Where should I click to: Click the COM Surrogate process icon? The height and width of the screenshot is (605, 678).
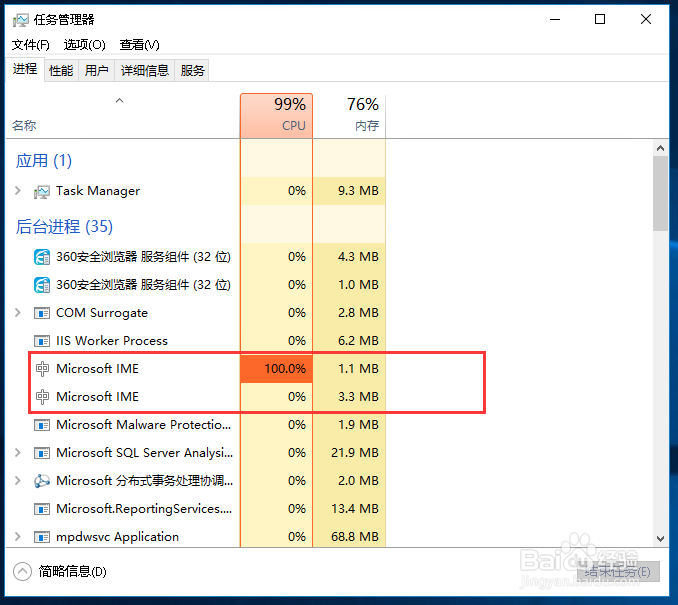coord(42,313)
